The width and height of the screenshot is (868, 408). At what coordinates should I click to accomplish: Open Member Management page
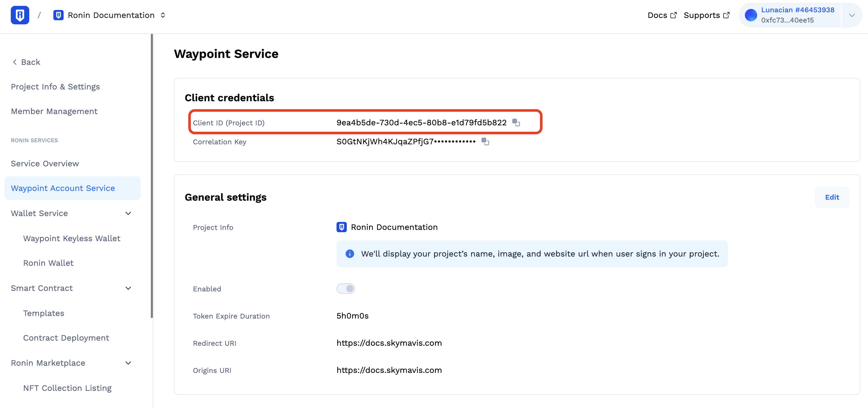click(x=54, y=111)
